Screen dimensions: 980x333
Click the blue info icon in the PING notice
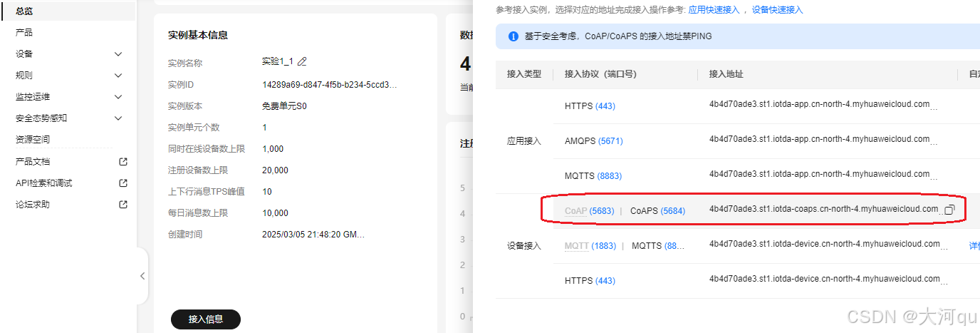coord(513,36)
